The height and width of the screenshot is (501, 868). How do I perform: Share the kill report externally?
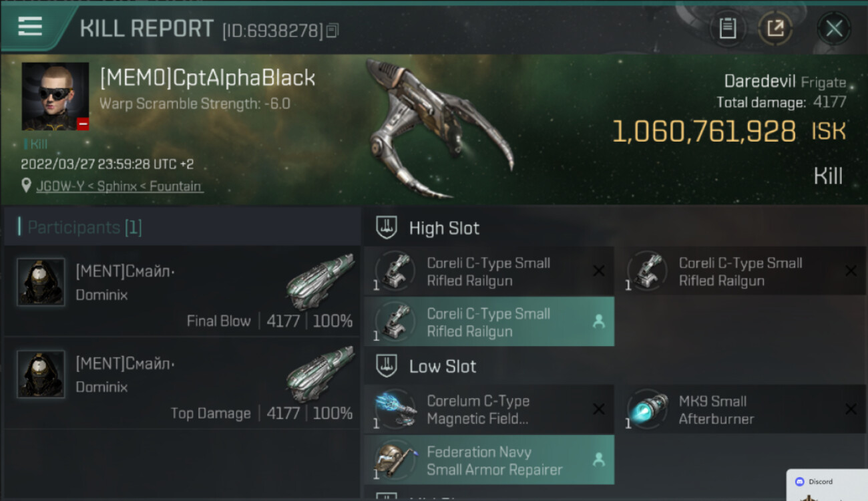[775, 29]
